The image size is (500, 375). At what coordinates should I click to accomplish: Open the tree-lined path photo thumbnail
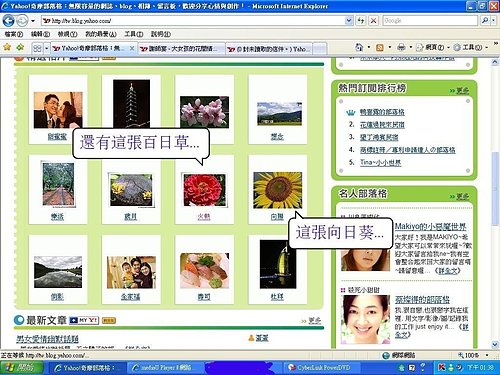coord(58,184)
